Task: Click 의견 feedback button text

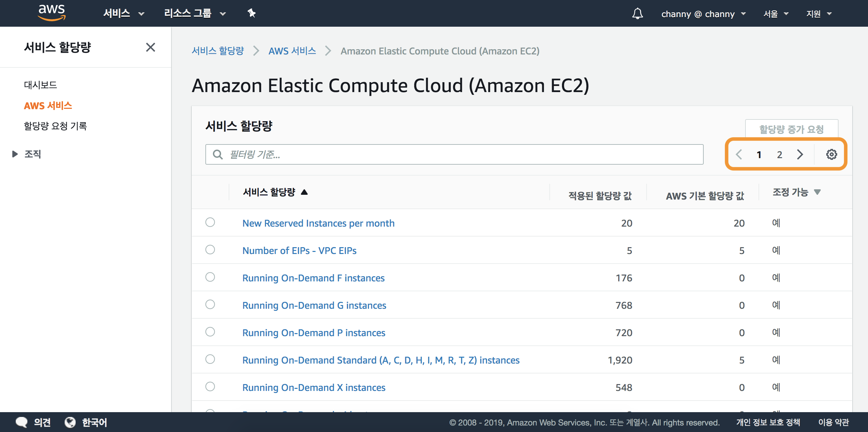Action: tap(42, 422)
